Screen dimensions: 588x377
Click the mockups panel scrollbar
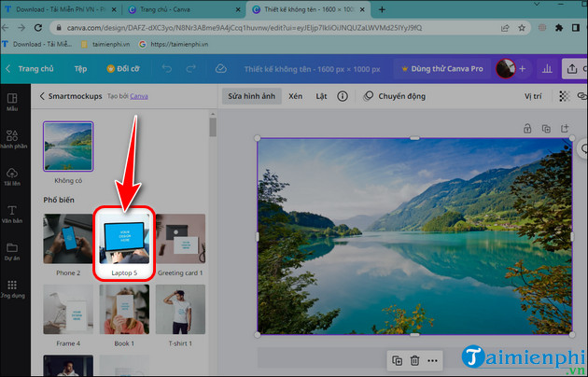click(213, 128)
